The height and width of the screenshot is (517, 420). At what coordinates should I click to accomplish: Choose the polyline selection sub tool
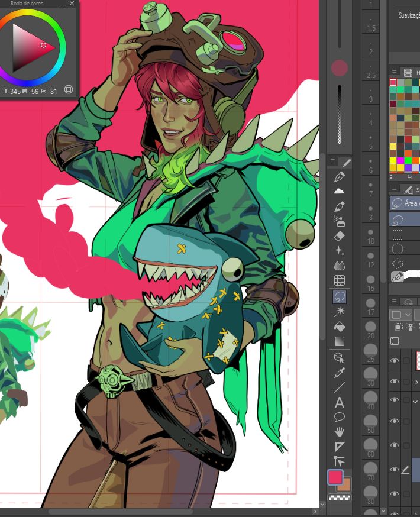point(398,263)
